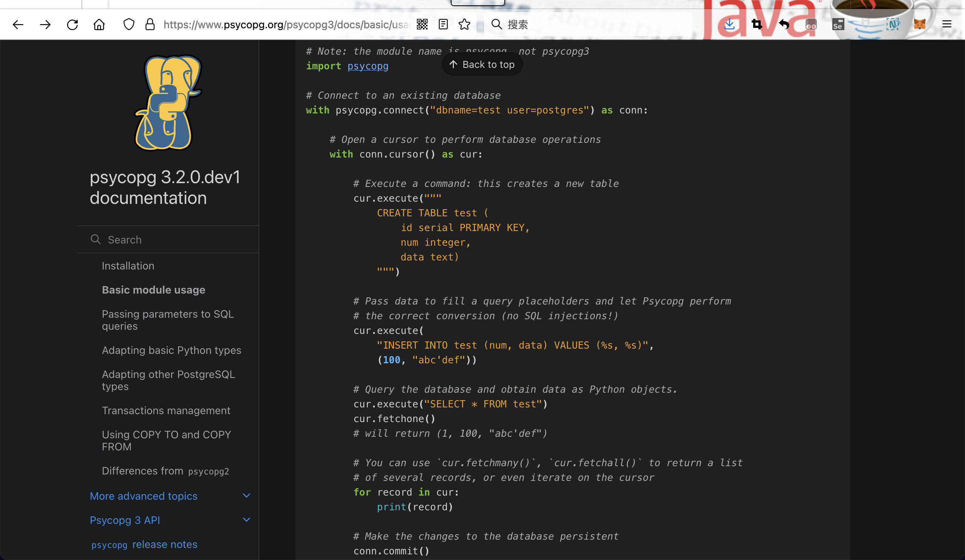Click the Back to top button
The image size is (965, 560).
pyautogui.click(x=481, y=65)
